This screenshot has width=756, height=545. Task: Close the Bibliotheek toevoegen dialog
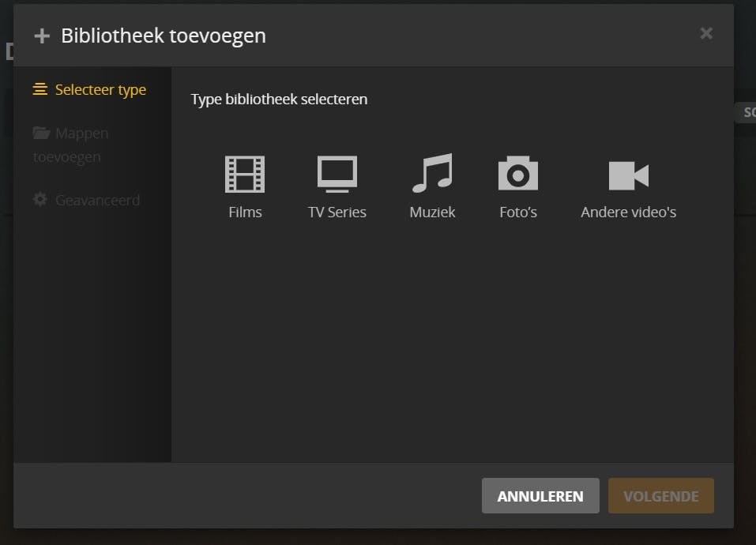pos(705,33)
